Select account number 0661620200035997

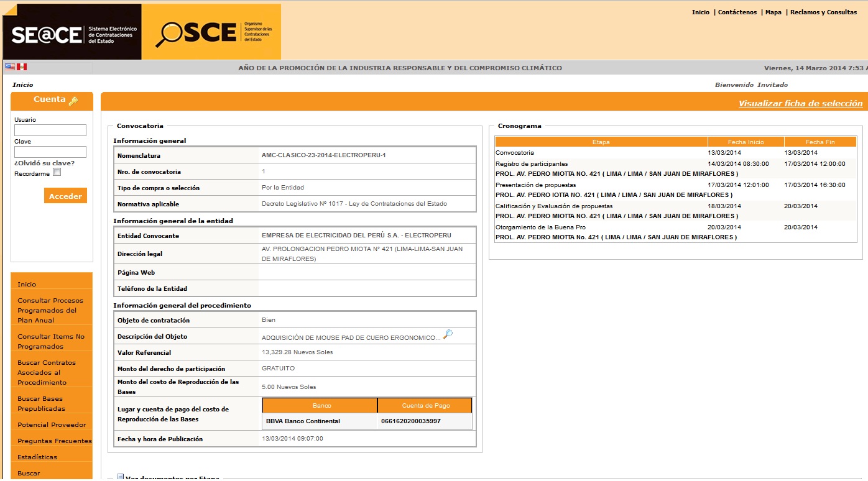(411, 421)
